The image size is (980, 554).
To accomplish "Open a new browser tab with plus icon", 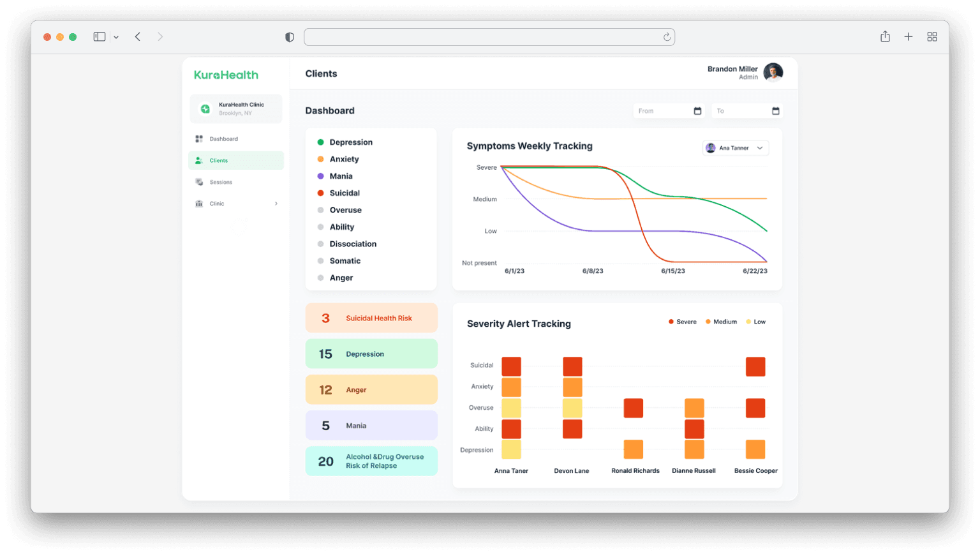I will tap(908, 37).
